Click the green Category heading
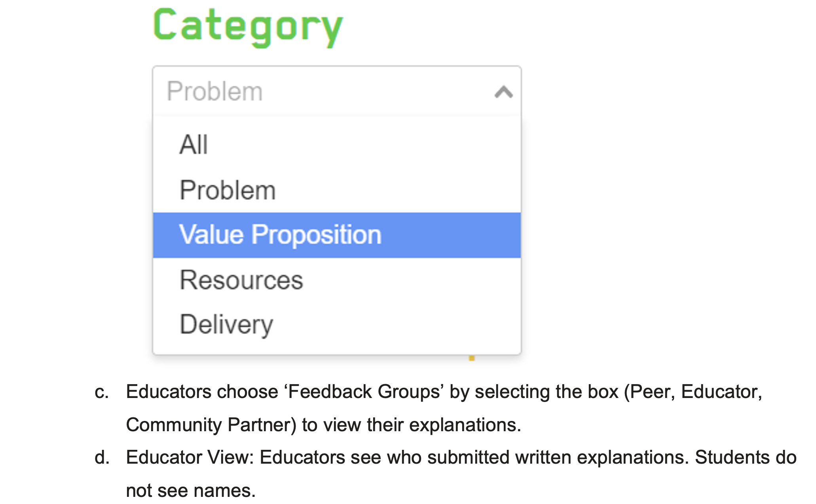This screenshot has width=816, height=504. [248, 27]
